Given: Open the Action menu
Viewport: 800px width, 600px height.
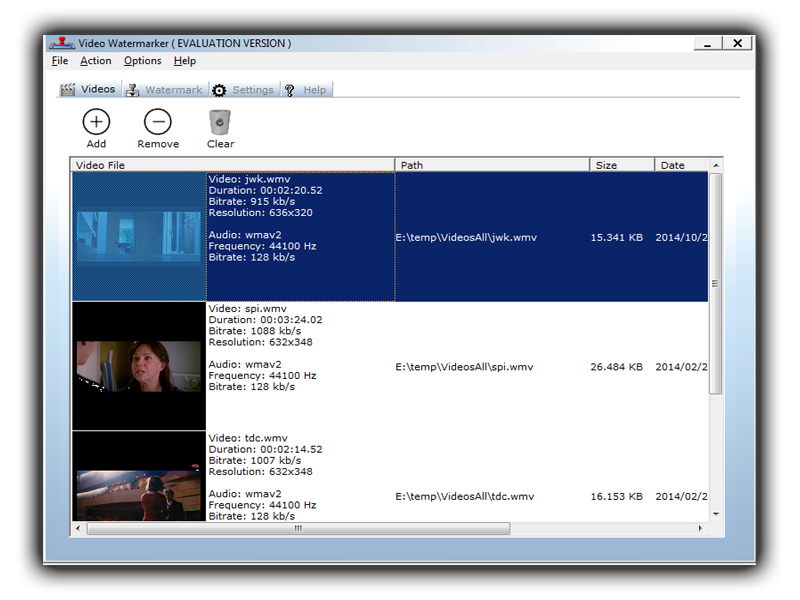Looking at the screenshot, I should [x=96, y=61].
